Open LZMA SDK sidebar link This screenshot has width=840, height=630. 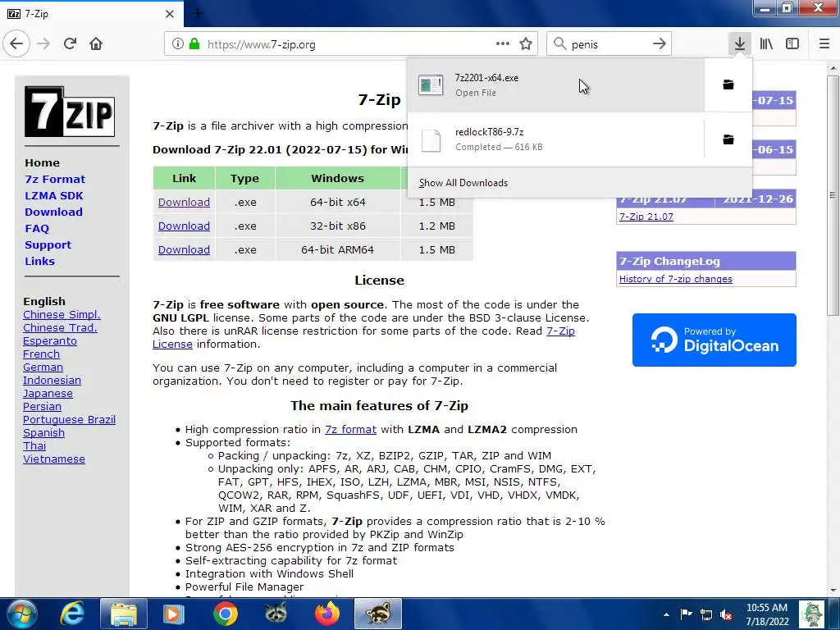pos(54,195)
